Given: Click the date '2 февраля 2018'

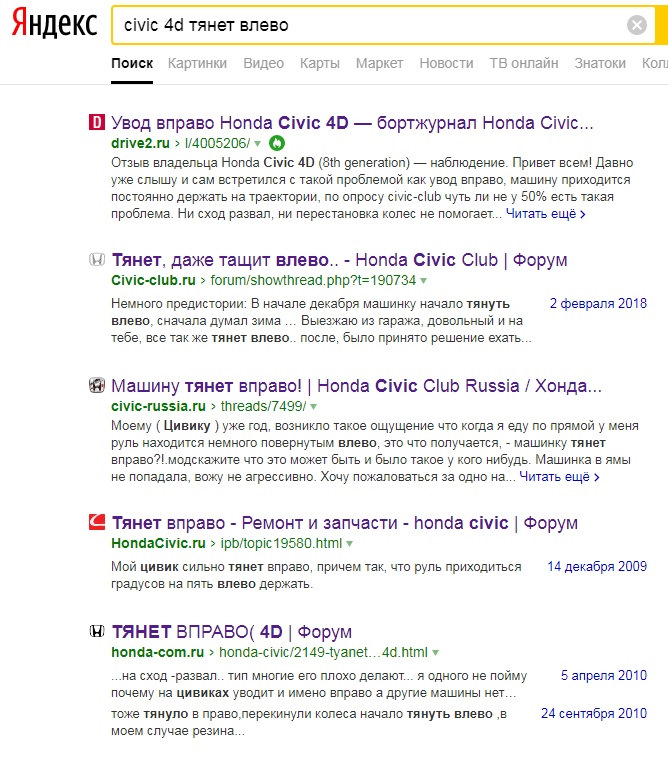Looking at the screenshot, I should tap(598, 304).
